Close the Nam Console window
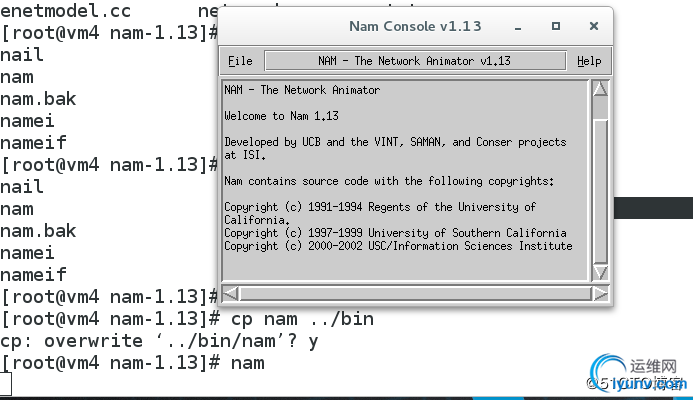This screenshot has width=693, height=400. [594, 27]
